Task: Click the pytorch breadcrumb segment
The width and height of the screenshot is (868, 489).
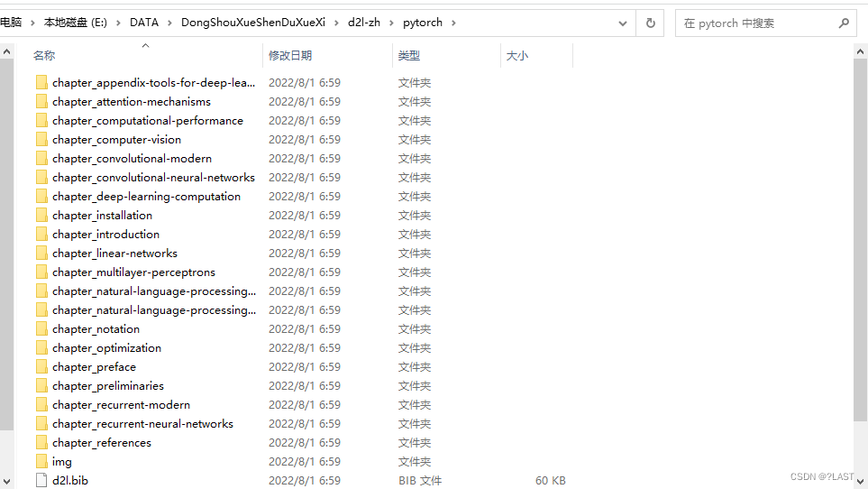Action: [423, 23]
